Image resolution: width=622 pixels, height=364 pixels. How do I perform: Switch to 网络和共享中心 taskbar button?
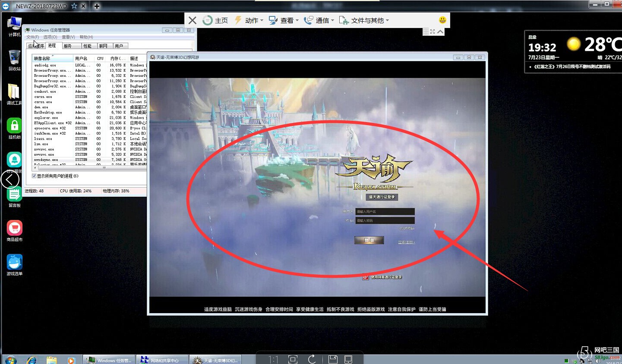(x=162, y=360)
